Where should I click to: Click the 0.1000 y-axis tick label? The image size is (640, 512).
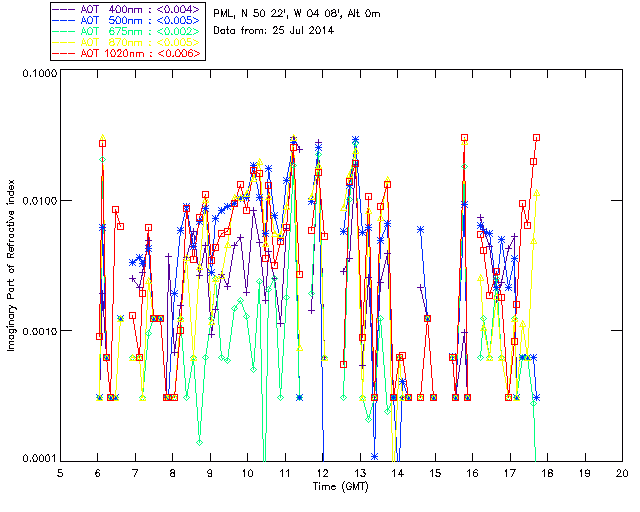(x=39, y=73)
